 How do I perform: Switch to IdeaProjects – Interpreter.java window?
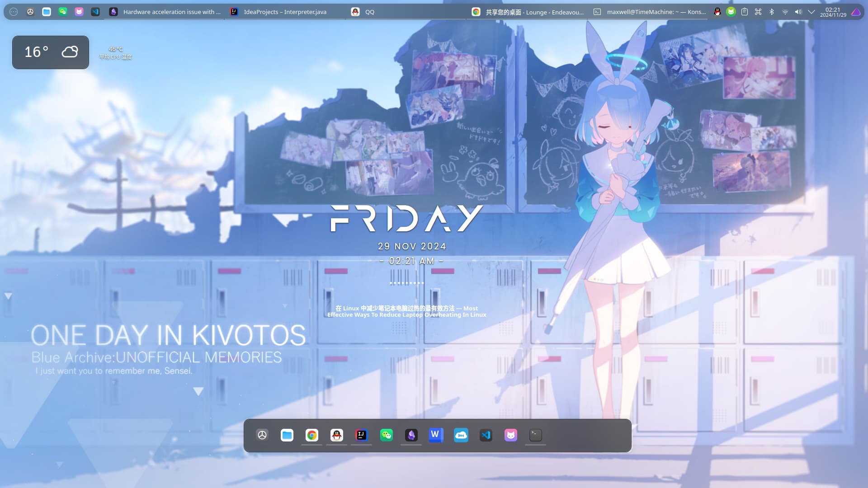[285, 12]
